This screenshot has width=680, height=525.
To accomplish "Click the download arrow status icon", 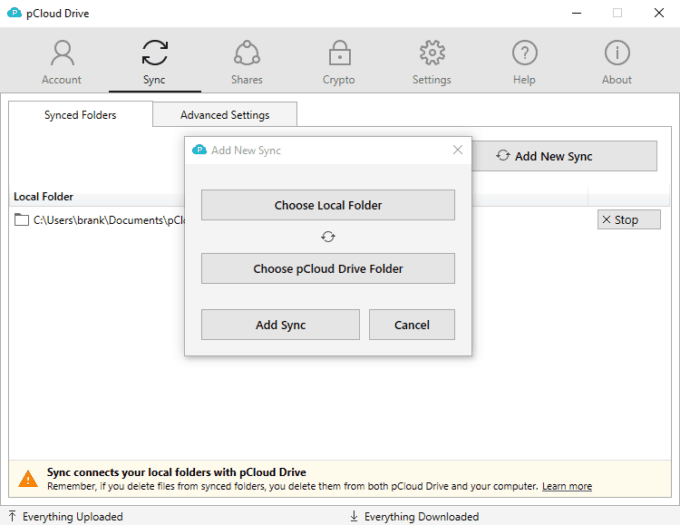I will click(354, 516).
